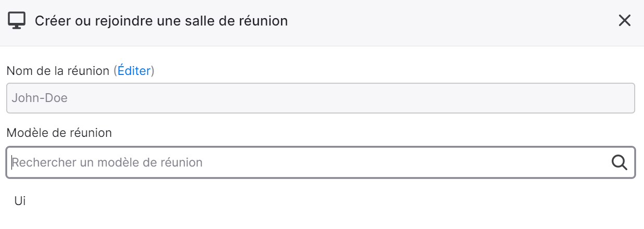Click the Créer ou rejoindre dialog title
644x229 pixels.
161,21
